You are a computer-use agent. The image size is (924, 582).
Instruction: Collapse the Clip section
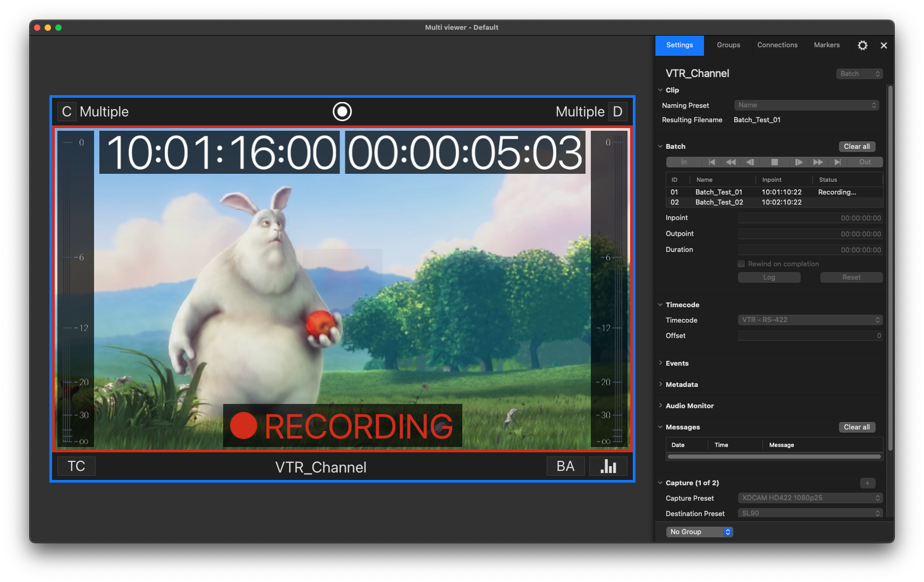pyautogui.click(x=660, y=90)
